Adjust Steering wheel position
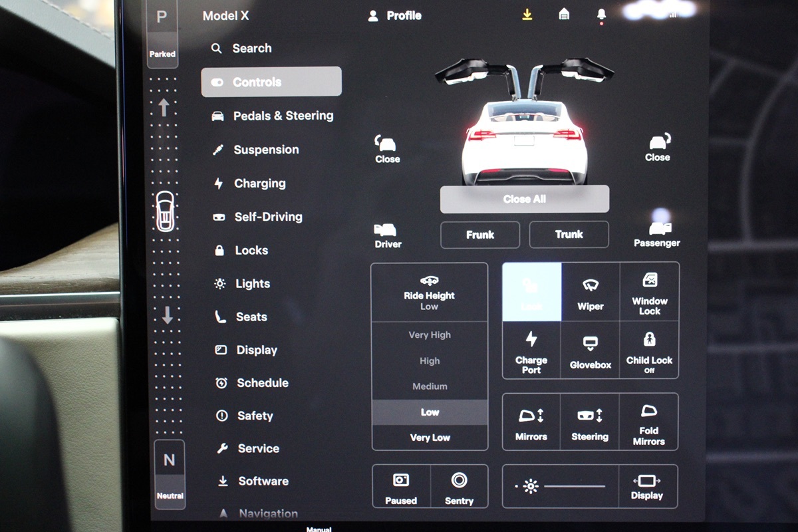This screenshot has height=532, width=798. [590, 422]
